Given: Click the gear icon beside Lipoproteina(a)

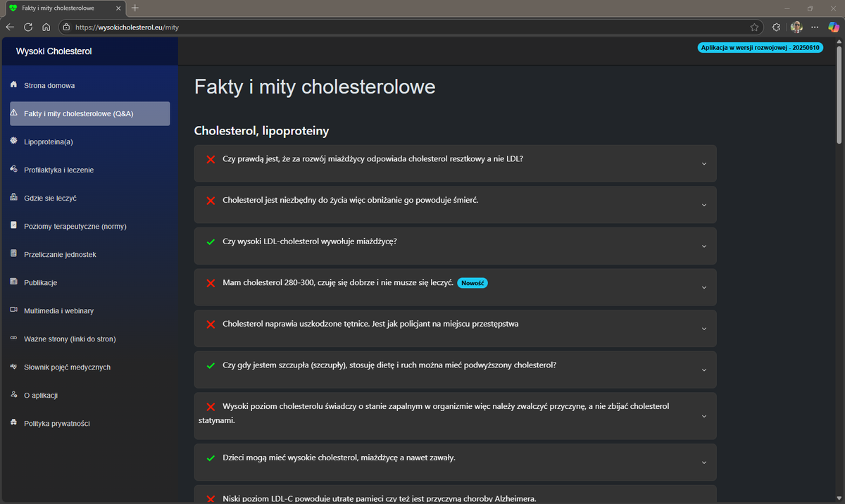Looking at the screenshot, I should 13,141.
